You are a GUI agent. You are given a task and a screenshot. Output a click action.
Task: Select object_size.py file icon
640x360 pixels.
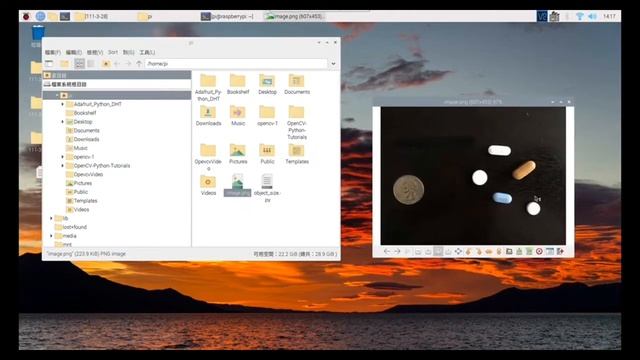[x=267, y=188]
